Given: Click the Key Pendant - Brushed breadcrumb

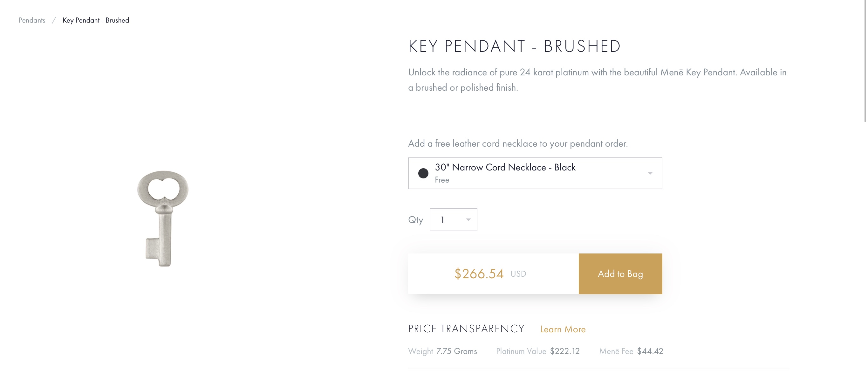Looking at the screenshot, I should click(96, 20).
